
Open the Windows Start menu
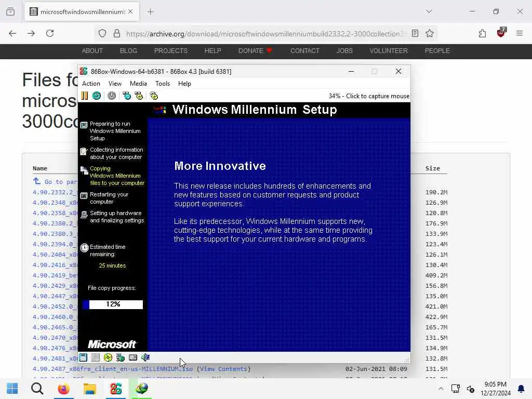pyautogui.click(x=12, y=389)
